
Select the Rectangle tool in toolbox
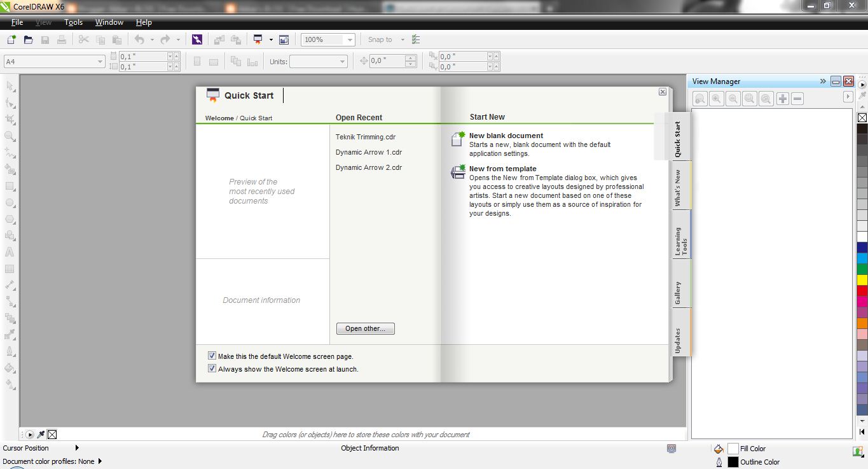[x=10, y=186]
